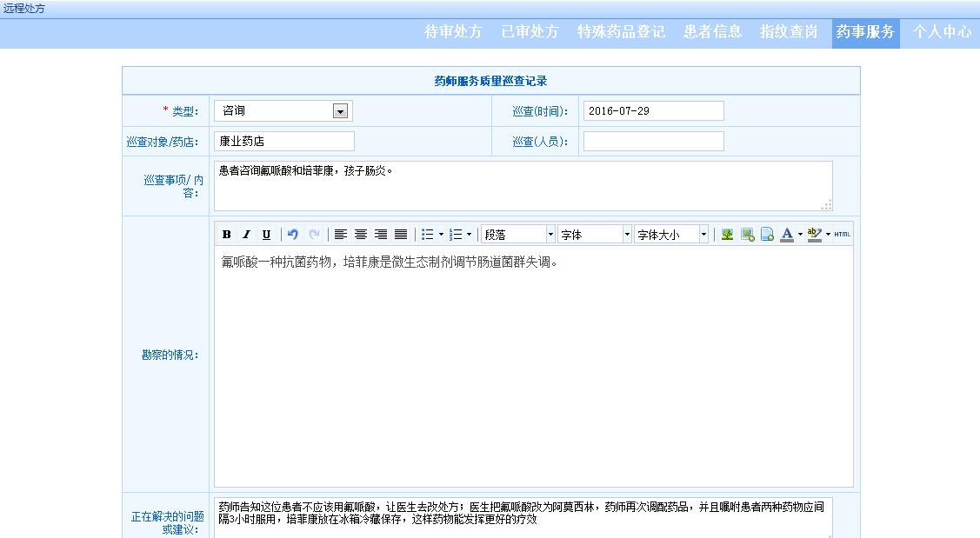This screenshot has height=538, width=980.
Task: Pick the font text color icon
Action: (786, 235)
